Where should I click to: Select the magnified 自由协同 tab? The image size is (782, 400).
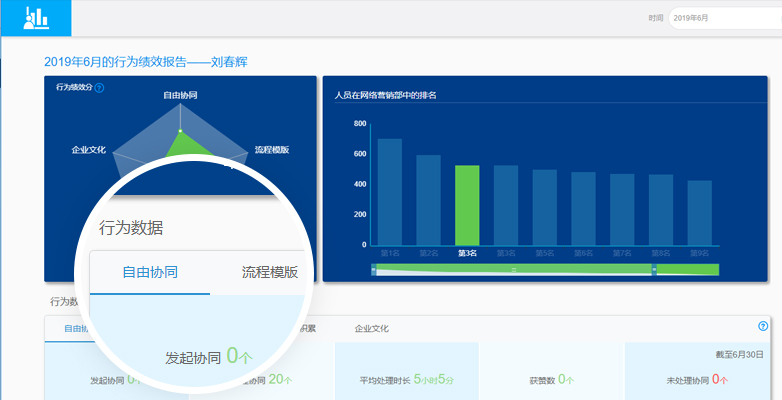click(x=150, y=272)
